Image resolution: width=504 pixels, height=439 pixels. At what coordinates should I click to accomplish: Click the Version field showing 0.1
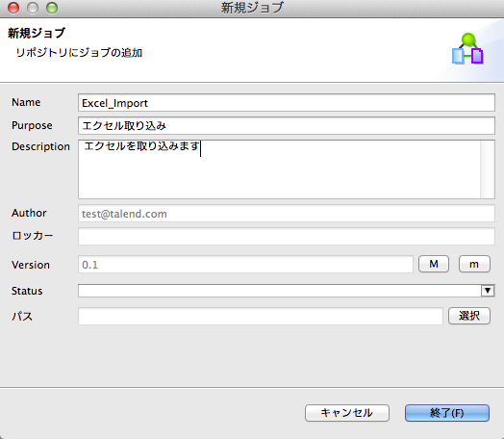click(x=245, y=265)
